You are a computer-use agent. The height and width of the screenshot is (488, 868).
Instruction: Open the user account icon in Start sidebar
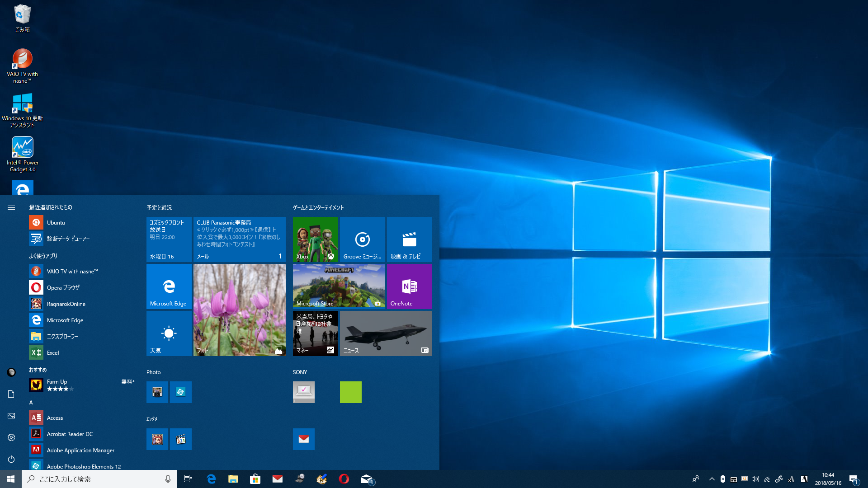pos(11,372)
